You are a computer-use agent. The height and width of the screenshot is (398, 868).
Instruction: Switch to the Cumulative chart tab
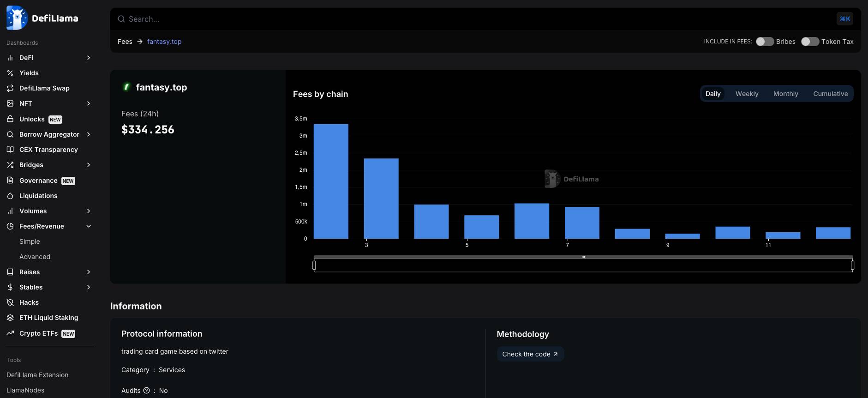click(830, 94)
